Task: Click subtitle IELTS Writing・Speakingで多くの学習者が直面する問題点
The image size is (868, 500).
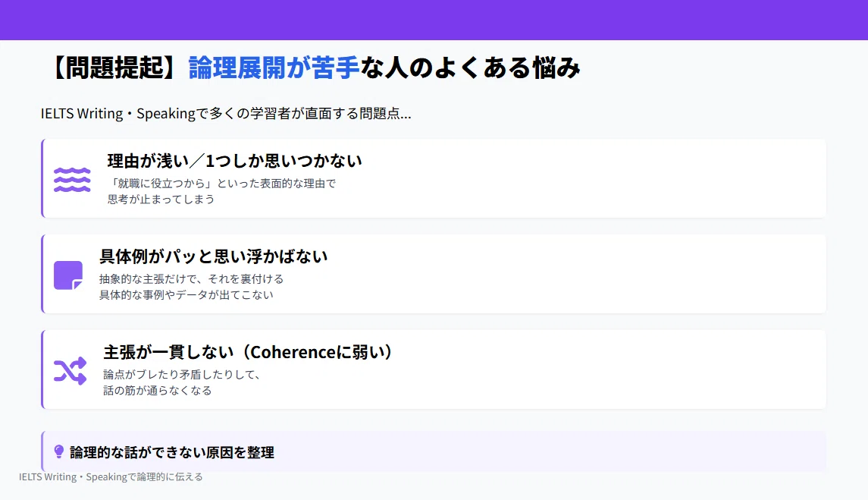Action: click(x=226, y=114)
